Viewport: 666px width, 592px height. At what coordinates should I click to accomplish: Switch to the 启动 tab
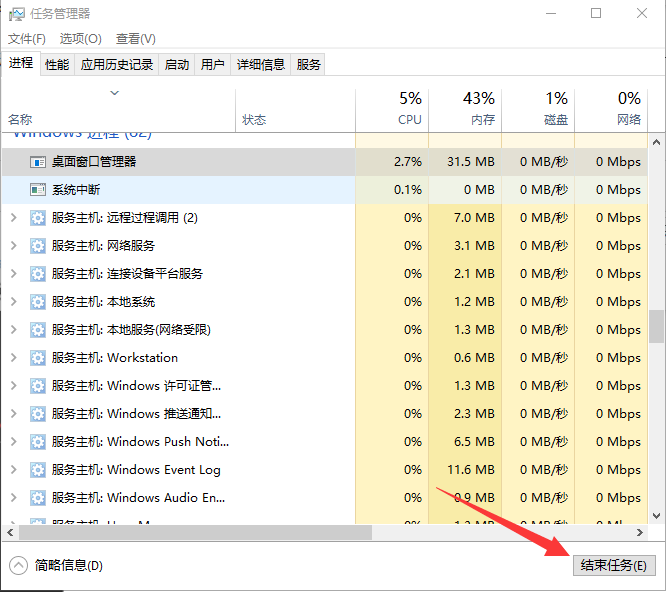click(177, 65)
